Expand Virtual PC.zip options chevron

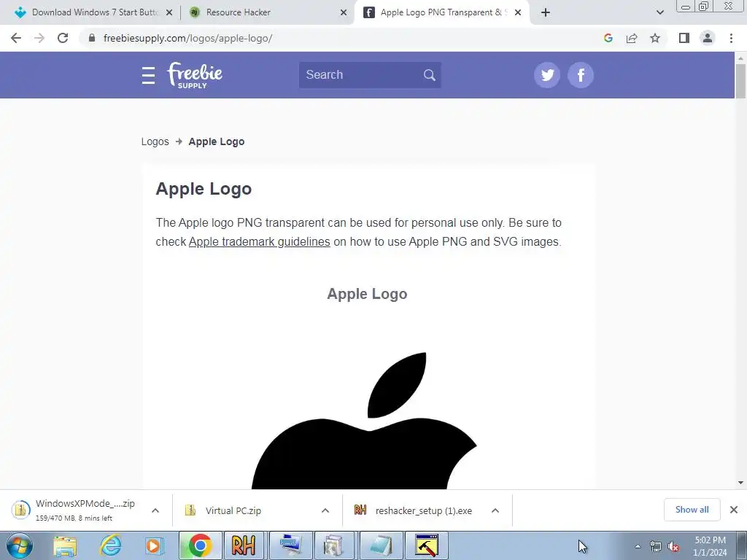325,510
